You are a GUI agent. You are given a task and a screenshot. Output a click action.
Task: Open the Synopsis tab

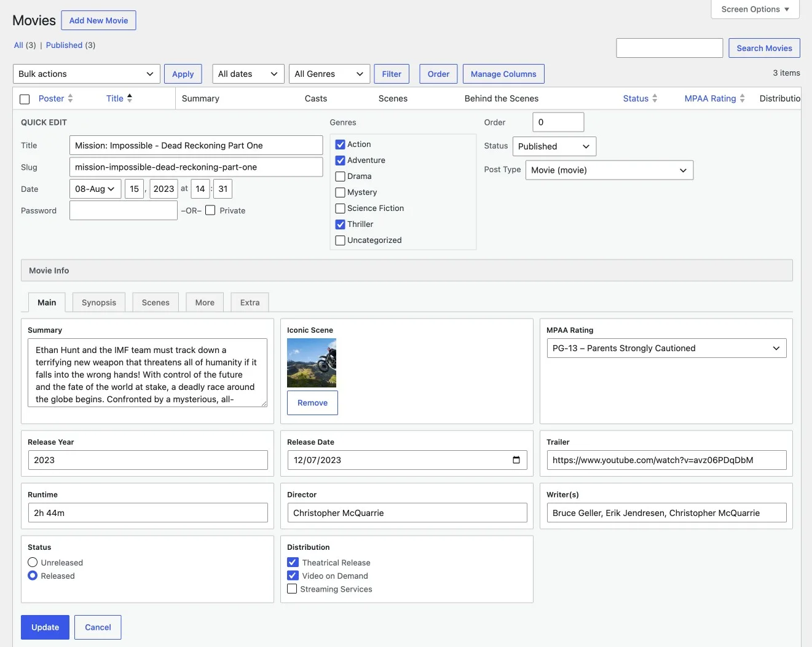click(x=99, y=303)
